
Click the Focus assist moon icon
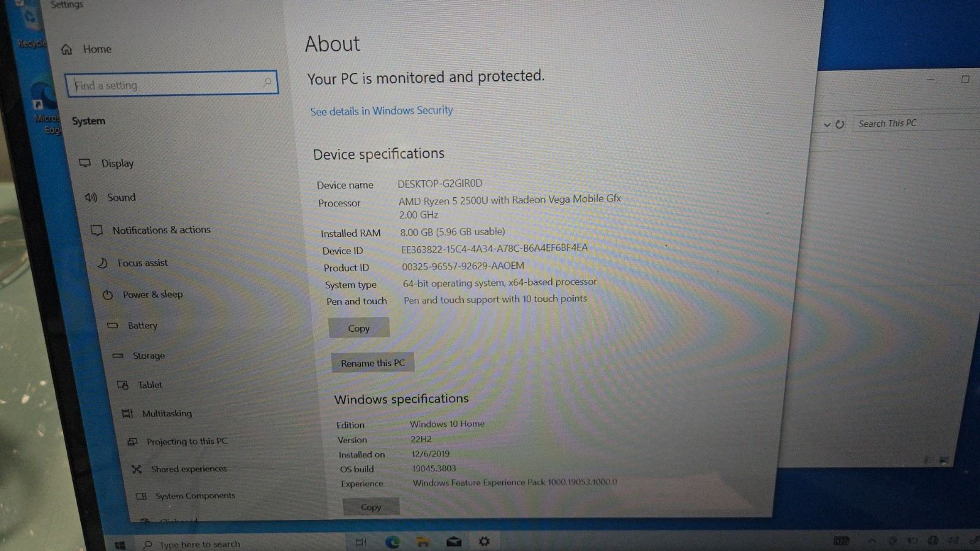pyautogui.click(x=102, y=263)
